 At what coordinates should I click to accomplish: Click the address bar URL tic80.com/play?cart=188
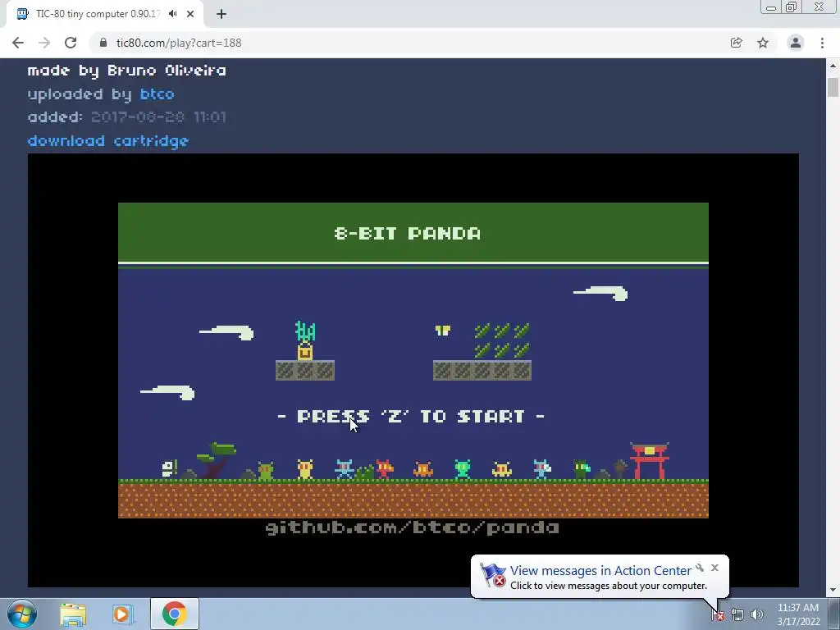coord(179,43)
